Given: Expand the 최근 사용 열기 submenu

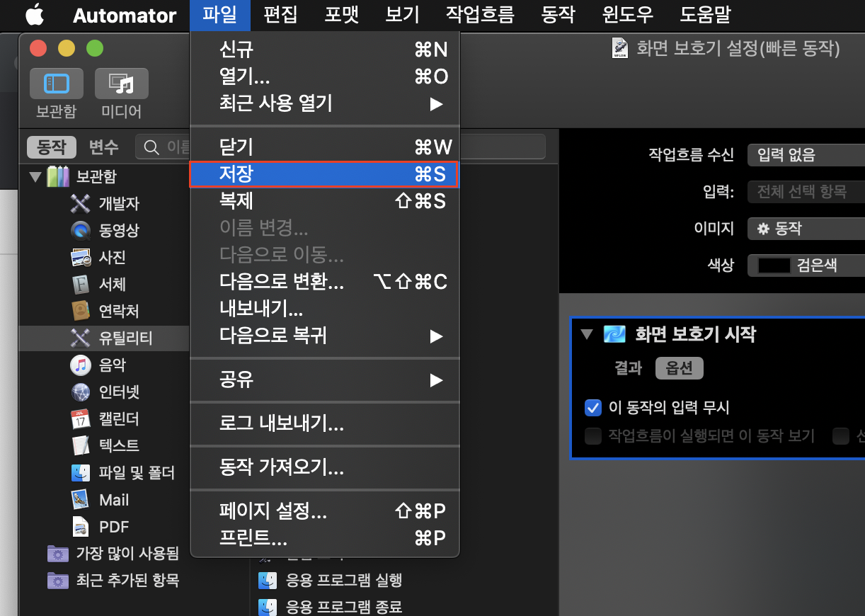Looking at the screenshot, I should click(x=326, y=103).
